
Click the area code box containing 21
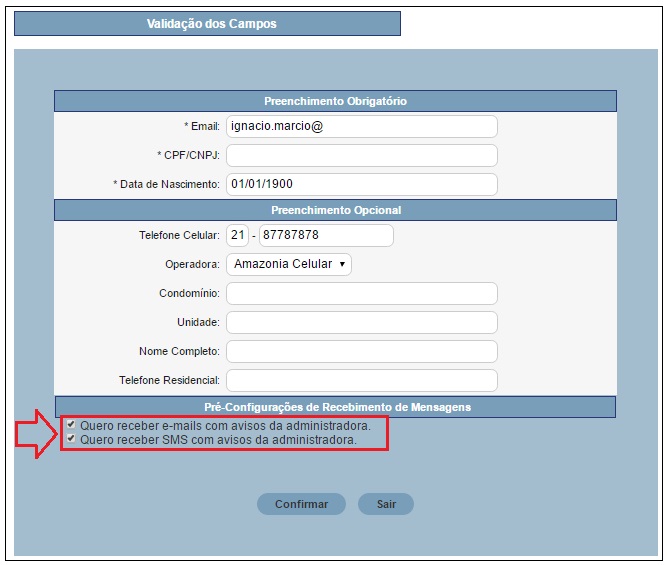pyautogui.click(x=237, y=235)
